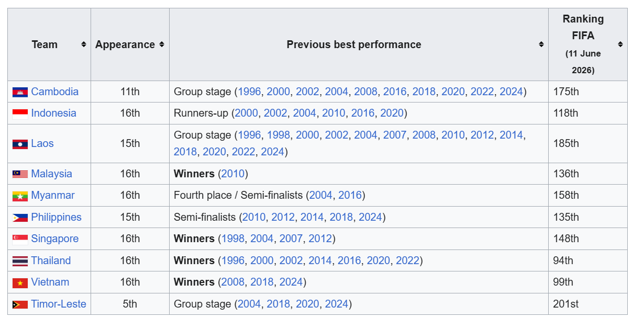This screenshot has width=644, height=329.
Task: Click the Cambodia flag icon
Action: [20, 92]
